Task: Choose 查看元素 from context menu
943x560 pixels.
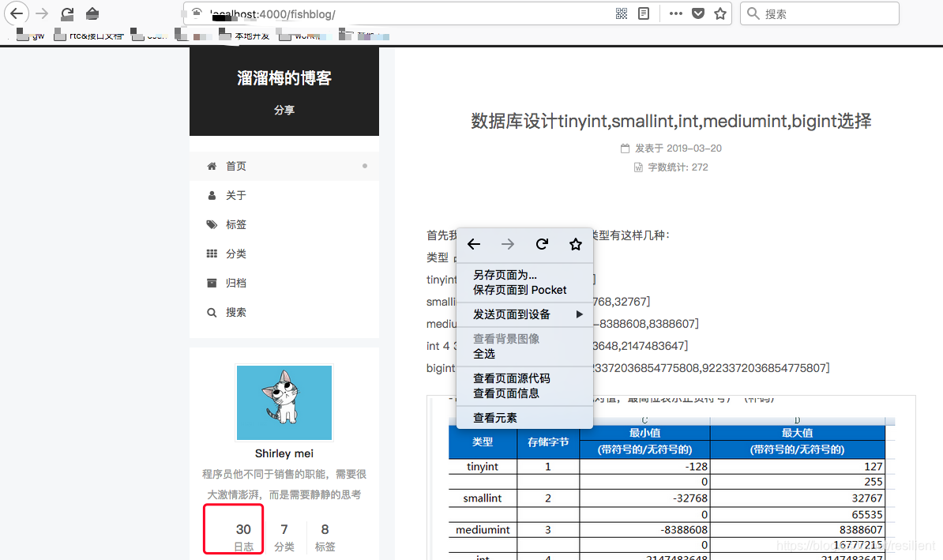Action: [x=524, y=418]
